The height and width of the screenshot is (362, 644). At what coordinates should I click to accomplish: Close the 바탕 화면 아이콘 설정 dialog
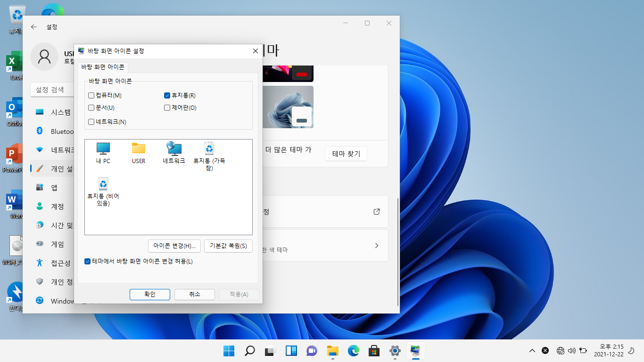[x=255, y=51]
